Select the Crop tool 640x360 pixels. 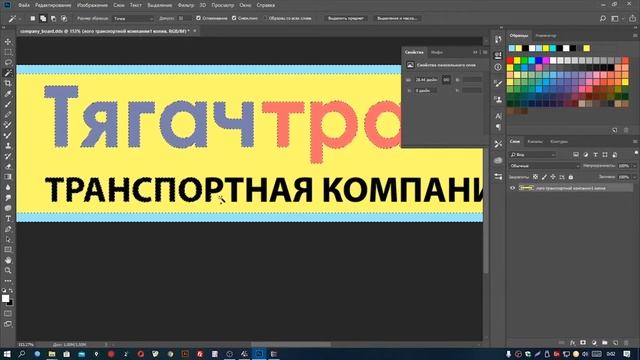click(x=8, y=83)
